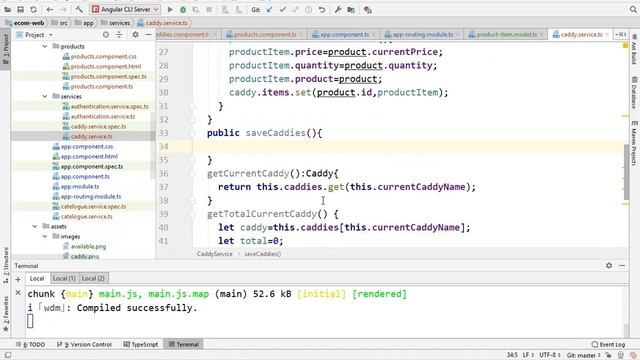
Task: Select caddy.service.spec.ts in project tree
Action: click(x=98, y=127)
